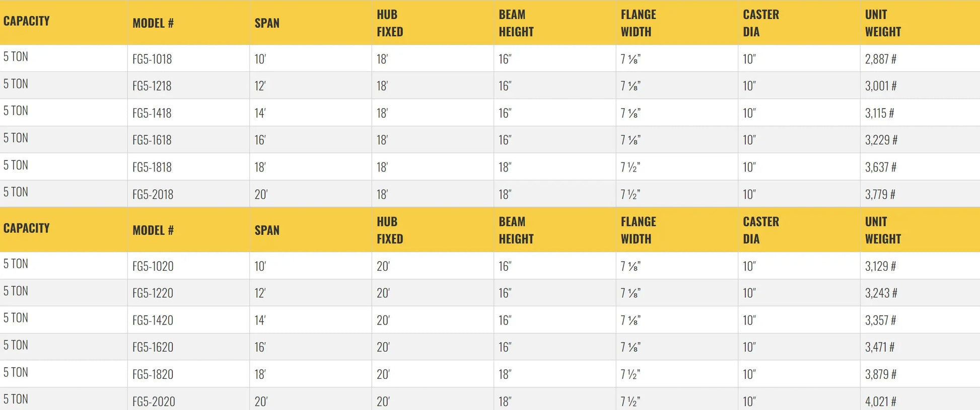Click the 2,887 # unit weight value
Image resolution: width=980 pixels, height=410 pixels.
880,59
